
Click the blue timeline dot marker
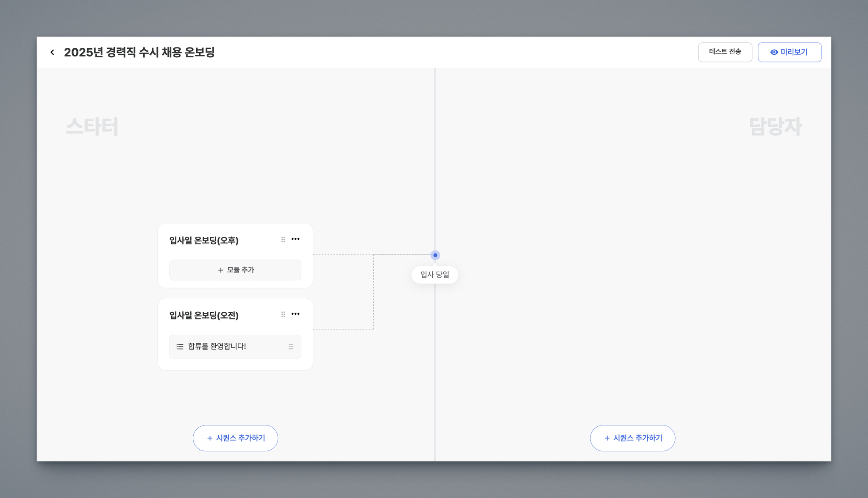435,255
